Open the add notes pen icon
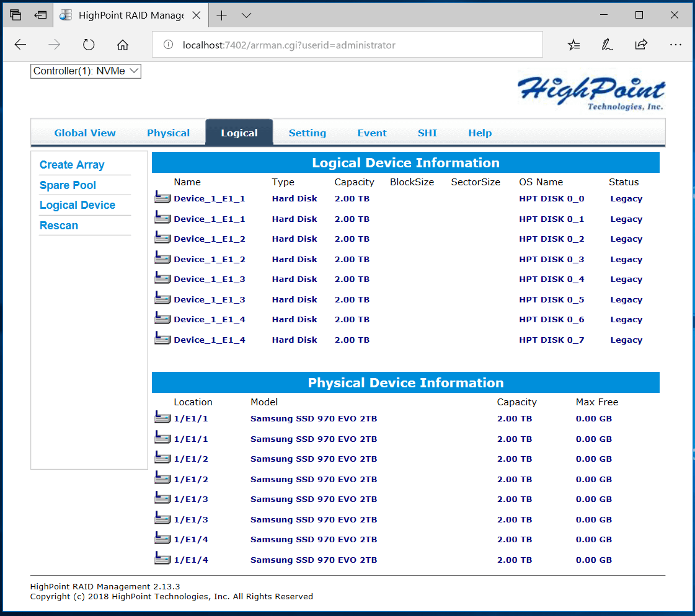 pos(607,45)
